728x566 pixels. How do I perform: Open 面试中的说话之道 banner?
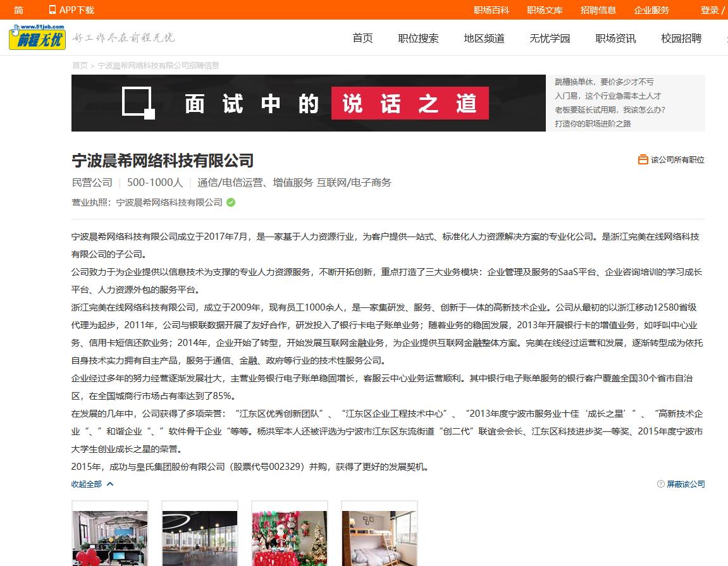[x=308, y=103]
